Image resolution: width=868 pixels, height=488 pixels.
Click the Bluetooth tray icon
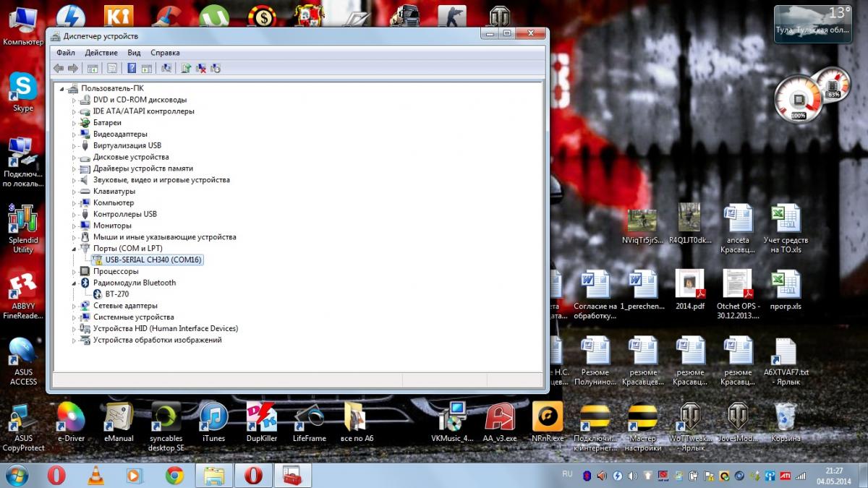587,476
